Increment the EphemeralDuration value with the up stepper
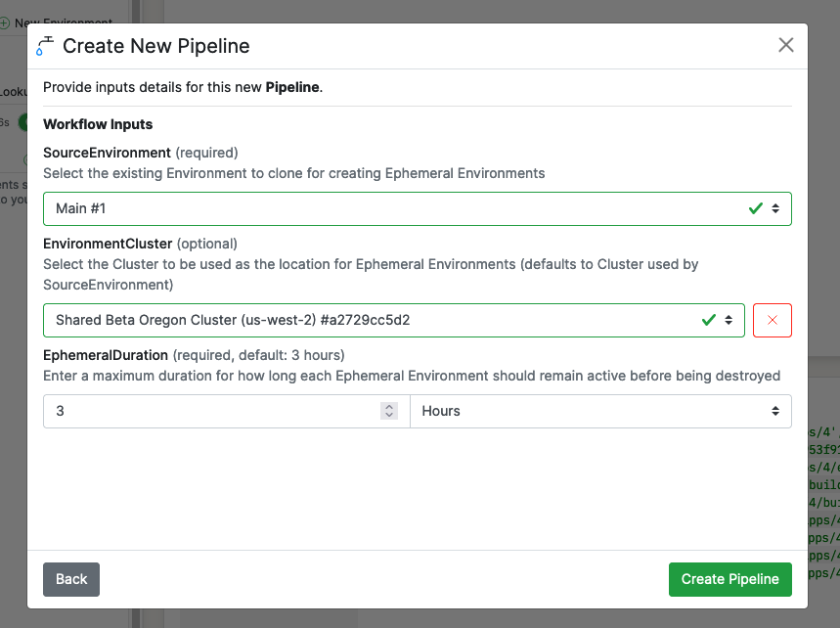The width and height of the screenshot is (840, 628). tap(389, 406)
